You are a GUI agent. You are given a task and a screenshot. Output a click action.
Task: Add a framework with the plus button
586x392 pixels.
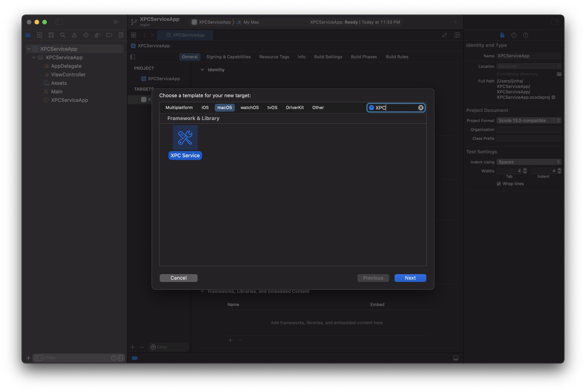point(230,340)
